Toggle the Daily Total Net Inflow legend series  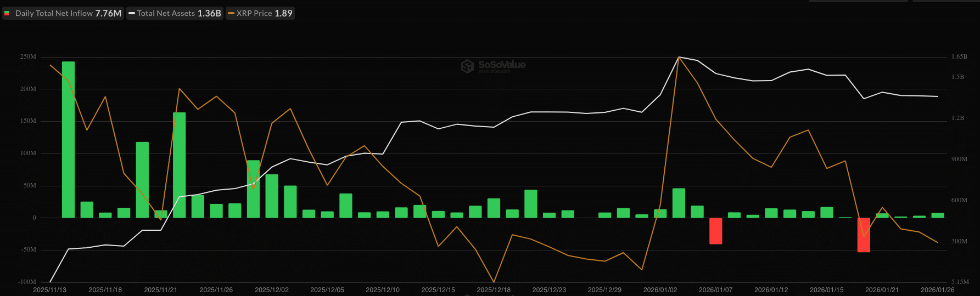point(63,13)
